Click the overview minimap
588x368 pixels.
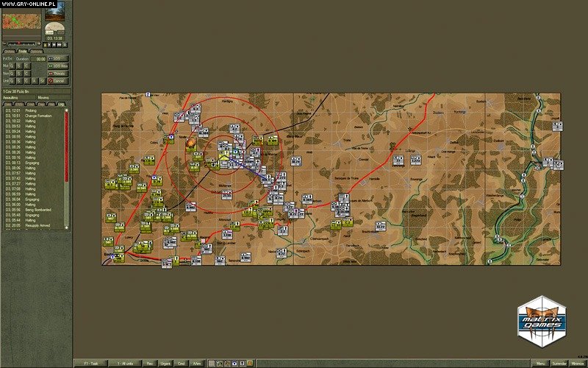(22, 21)
